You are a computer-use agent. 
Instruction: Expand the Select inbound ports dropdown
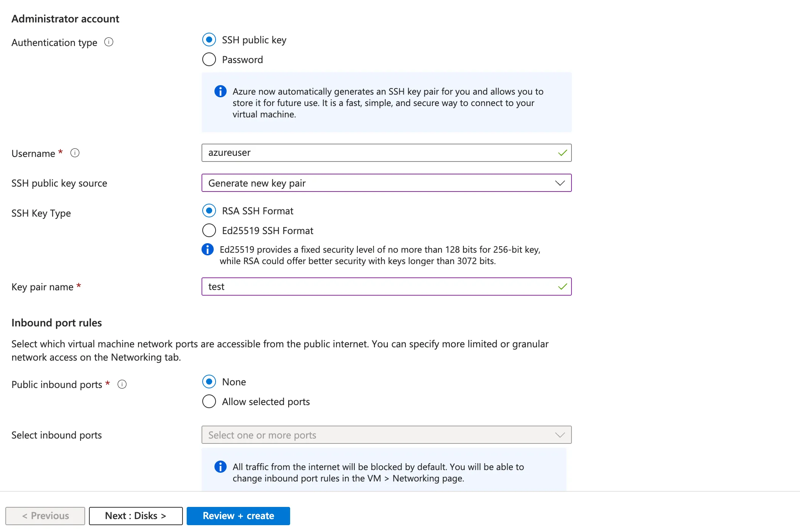(x=386, y=435)
